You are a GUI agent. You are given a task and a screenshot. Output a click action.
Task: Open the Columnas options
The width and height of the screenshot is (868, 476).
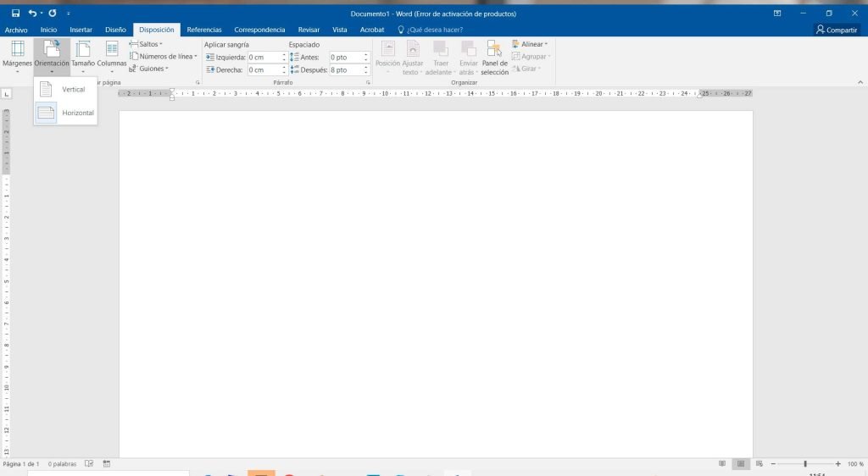[111, 55]
